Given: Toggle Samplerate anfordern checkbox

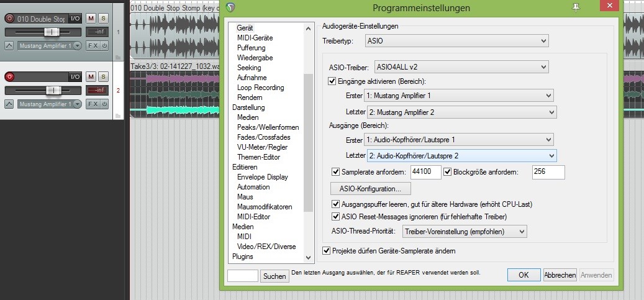Looking at the screenshot, I should tap(336, 172).
